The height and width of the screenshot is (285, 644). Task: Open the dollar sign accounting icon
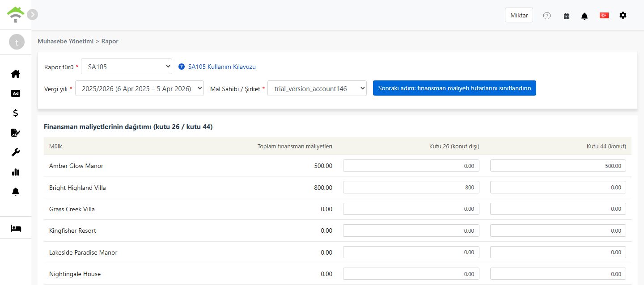[16, 113]
